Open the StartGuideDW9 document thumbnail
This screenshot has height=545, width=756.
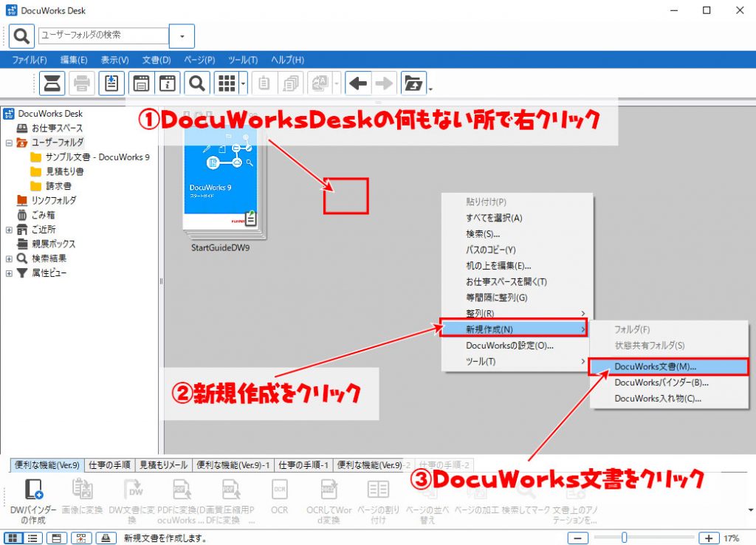click(x=221, y=181)
